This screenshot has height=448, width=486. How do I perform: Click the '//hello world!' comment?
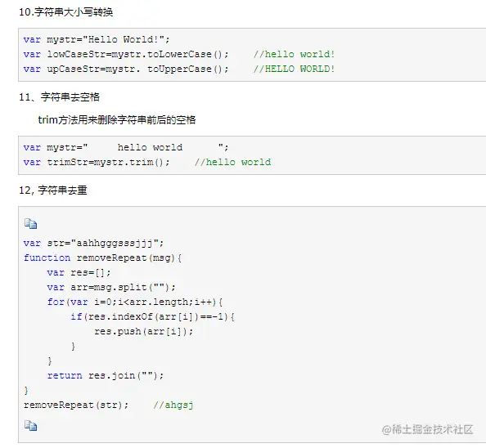tap(295, 54)
